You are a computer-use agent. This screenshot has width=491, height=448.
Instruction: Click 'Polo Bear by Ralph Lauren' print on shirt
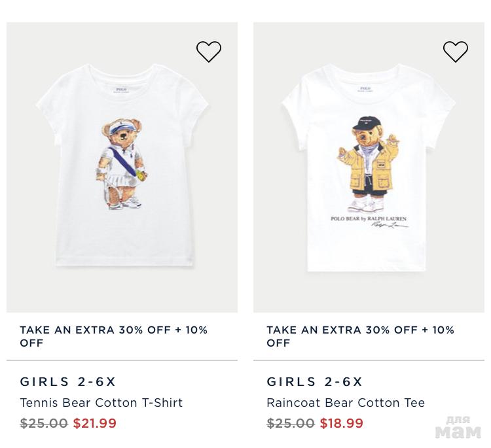[369, 219]
